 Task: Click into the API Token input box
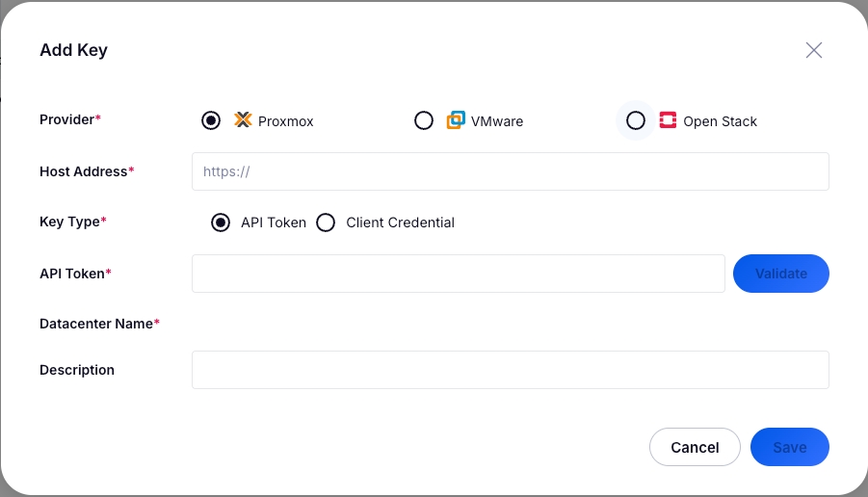tap(458, 274)
